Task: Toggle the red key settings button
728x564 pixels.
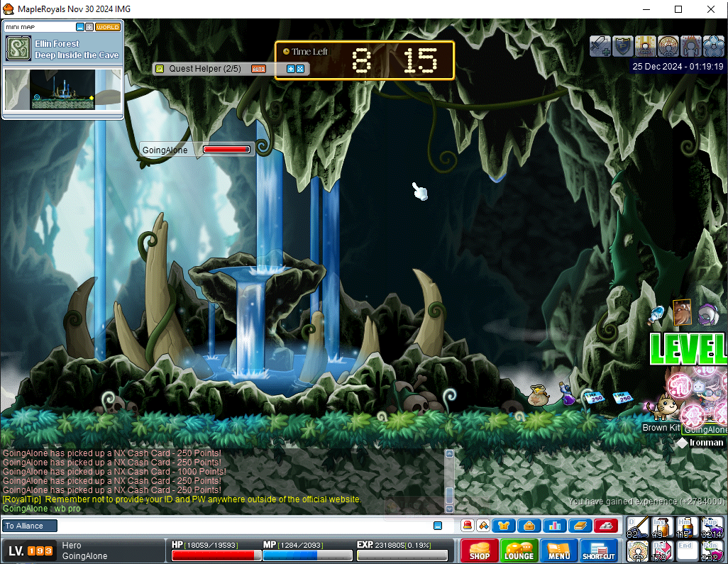Action: click(x=605, y=526)
